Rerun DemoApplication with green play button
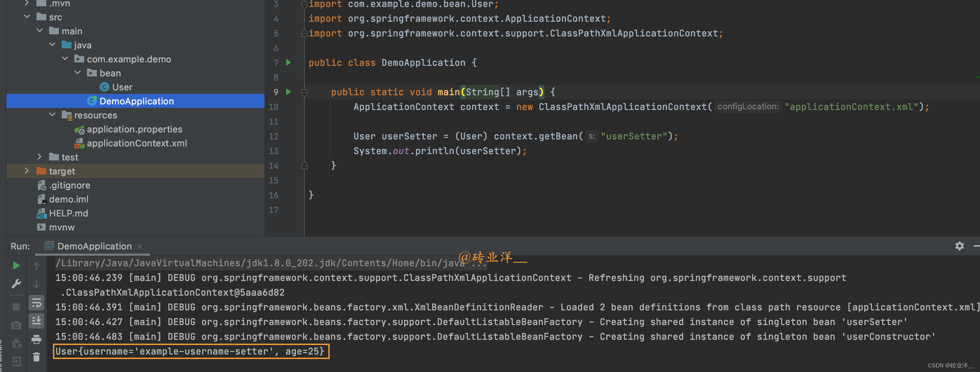Viewport: 980px width, 372px height. 16,266
